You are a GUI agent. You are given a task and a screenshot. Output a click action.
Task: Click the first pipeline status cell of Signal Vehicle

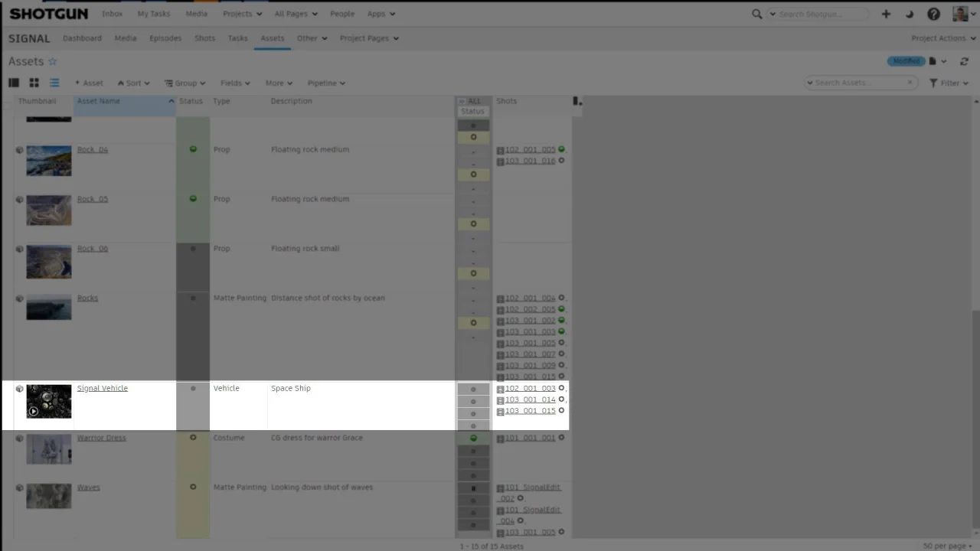point(473,389)
